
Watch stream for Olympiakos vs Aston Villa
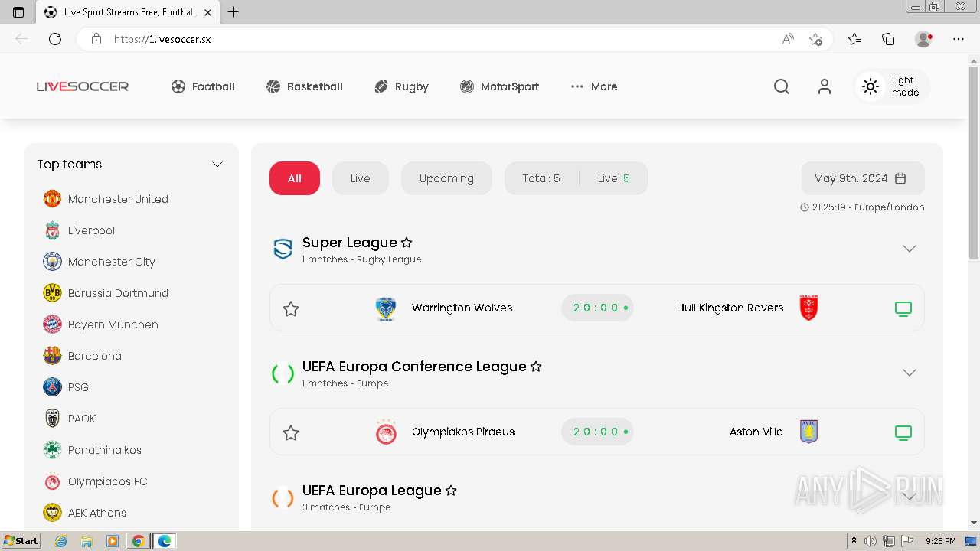click(903, 433)
